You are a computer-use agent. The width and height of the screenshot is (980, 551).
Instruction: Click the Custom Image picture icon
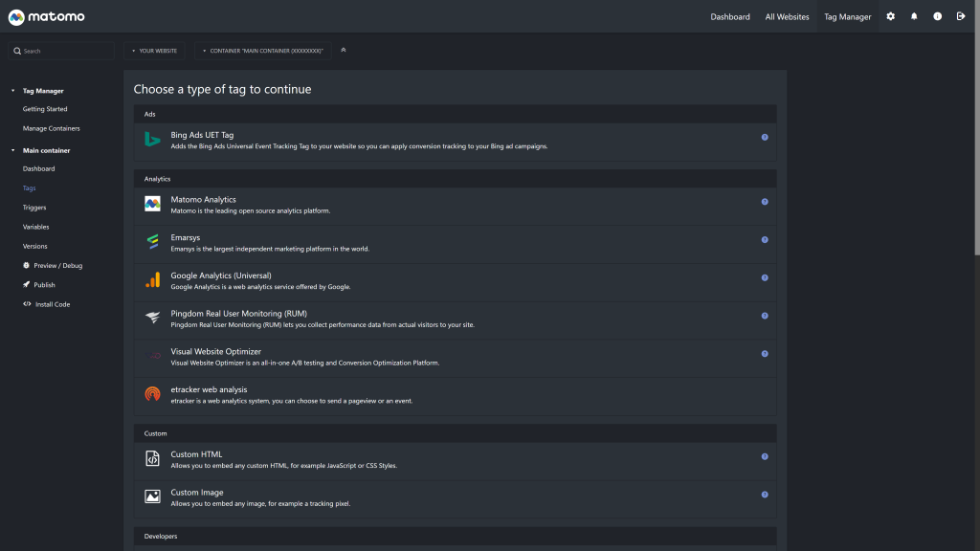tap(152, 496)
